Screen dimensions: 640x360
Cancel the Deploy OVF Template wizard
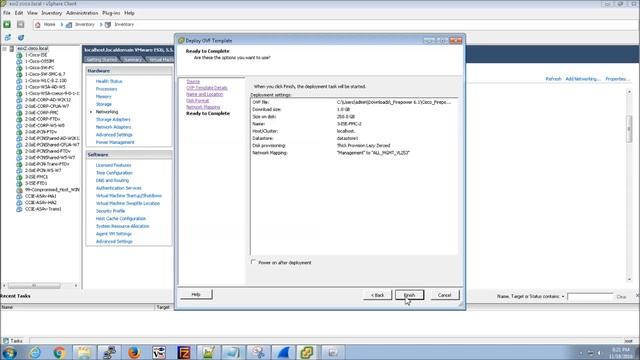point(444,295)
